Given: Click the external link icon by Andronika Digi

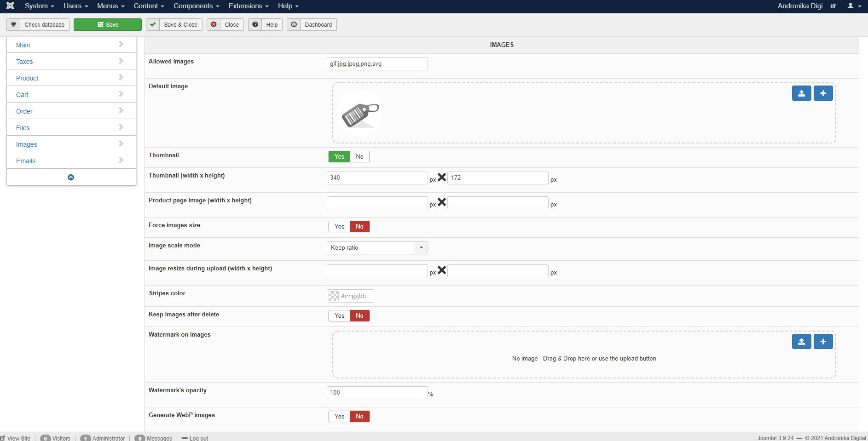Looking at the screenshot, I should tap(833, 6).
